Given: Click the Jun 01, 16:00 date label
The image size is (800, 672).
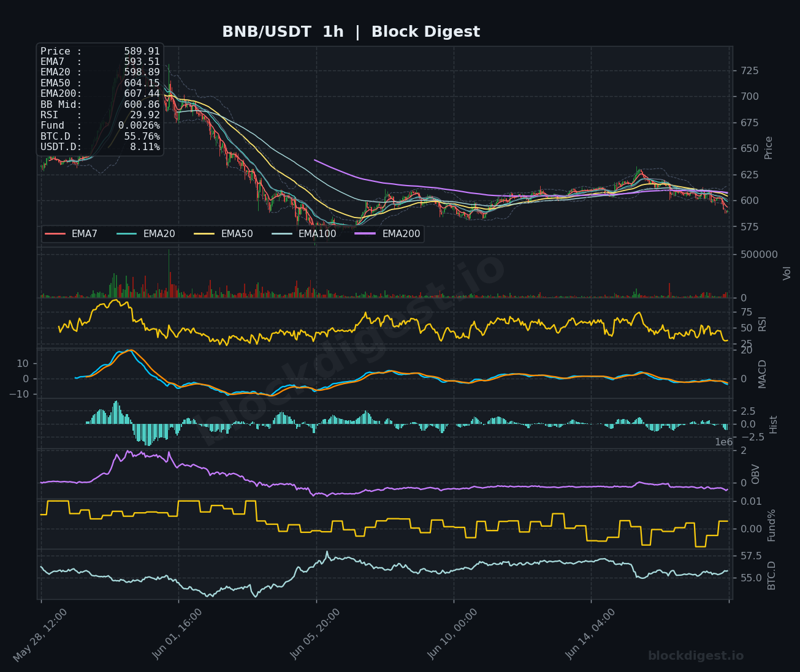Looking at the screenshot, I should 178,635.
